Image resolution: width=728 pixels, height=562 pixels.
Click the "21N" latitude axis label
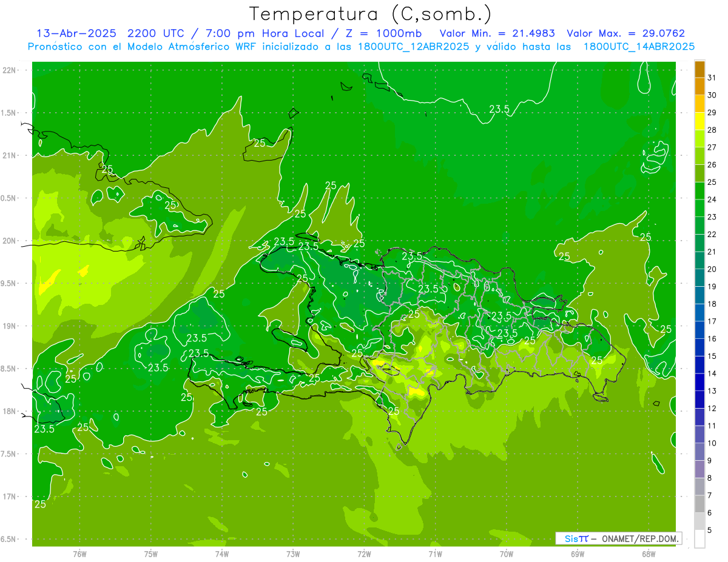coord(10,156)
